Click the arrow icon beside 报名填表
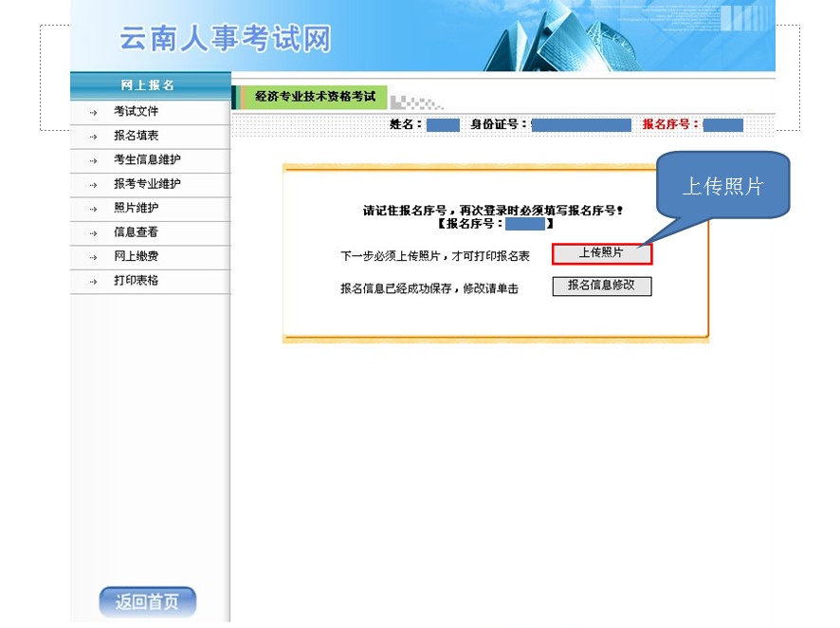The width and height of the screenshot is (840, 628). 93,135
